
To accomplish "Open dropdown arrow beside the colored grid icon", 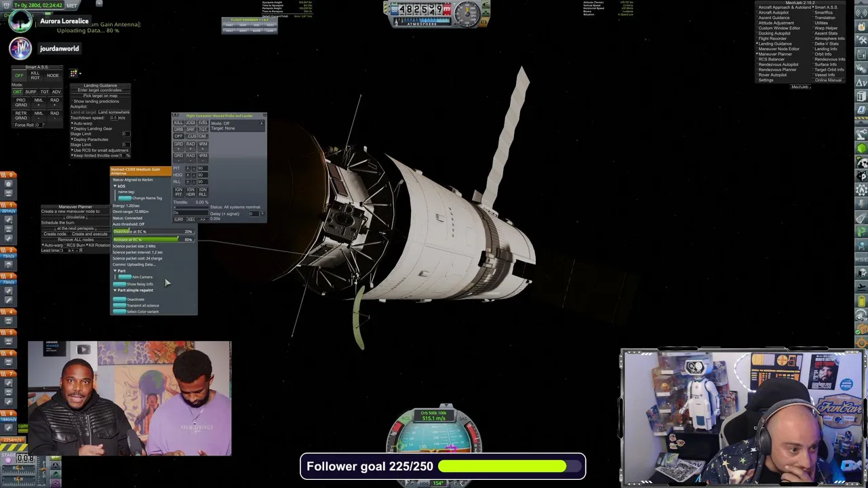I will click(x=80, y=73).
